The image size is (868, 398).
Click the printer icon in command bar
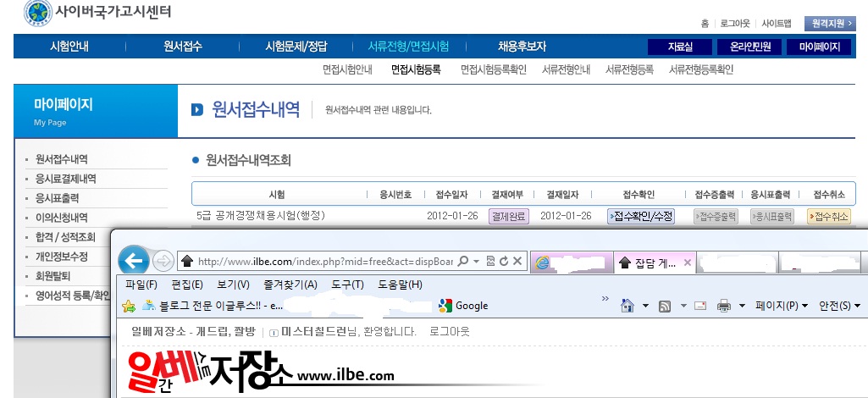[x=724, y=306]
